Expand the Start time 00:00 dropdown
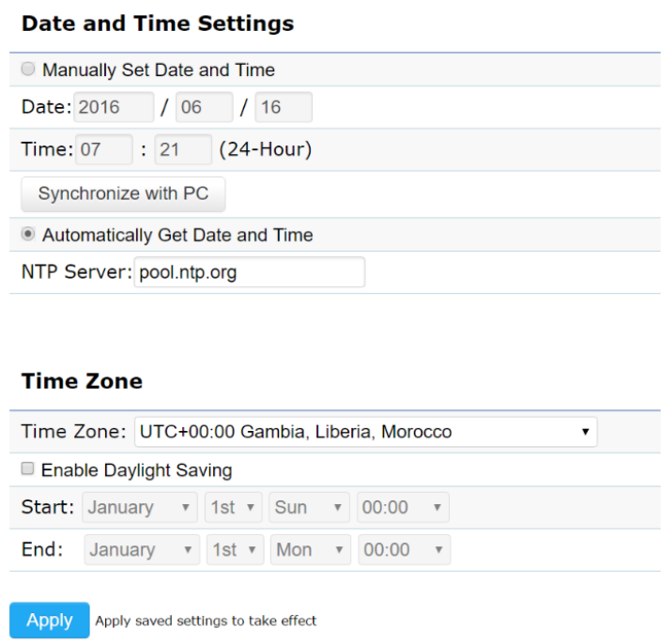Viewport: 661px width, 644px height. (x=402, y=508)
